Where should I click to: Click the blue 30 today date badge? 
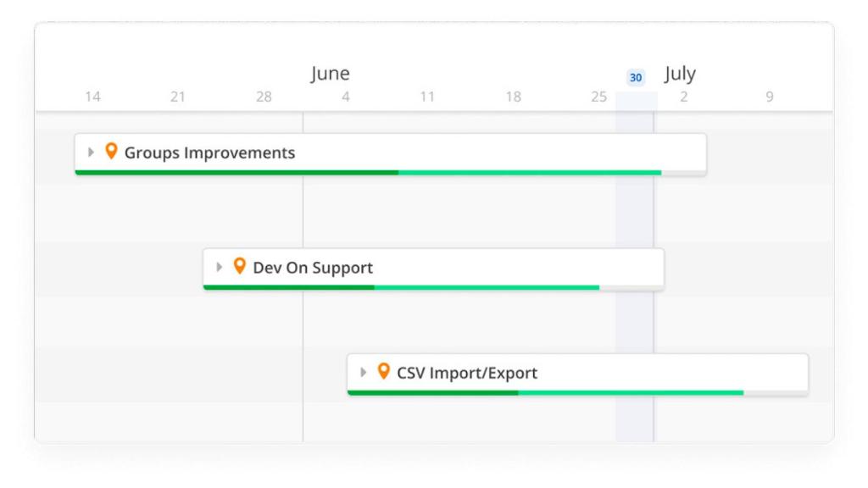[x=635, y=78]
